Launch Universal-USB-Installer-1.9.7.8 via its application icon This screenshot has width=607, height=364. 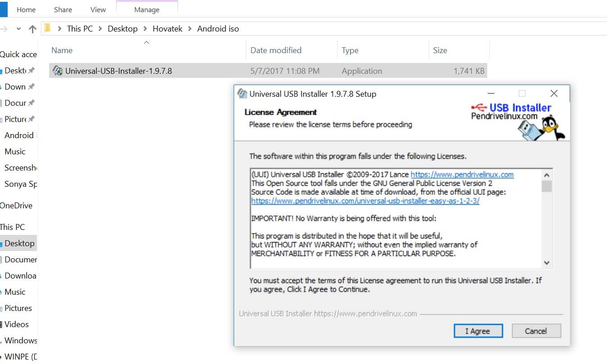(57, 71)
